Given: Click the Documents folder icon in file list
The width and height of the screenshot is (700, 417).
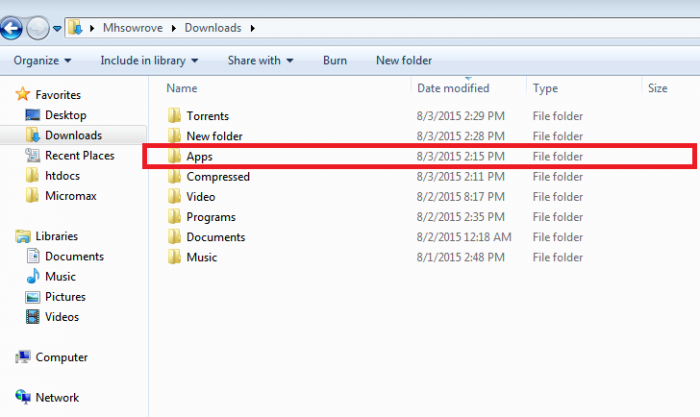Looking at the screenshot, I should point(174,236).
